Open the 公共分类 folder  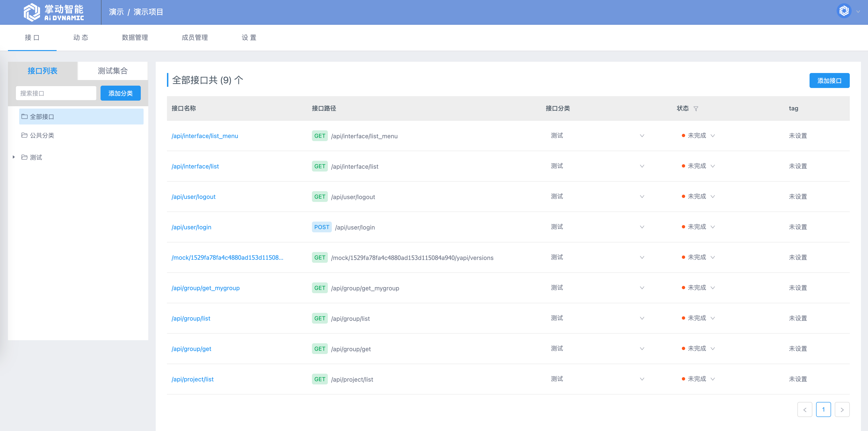(42, 135)
